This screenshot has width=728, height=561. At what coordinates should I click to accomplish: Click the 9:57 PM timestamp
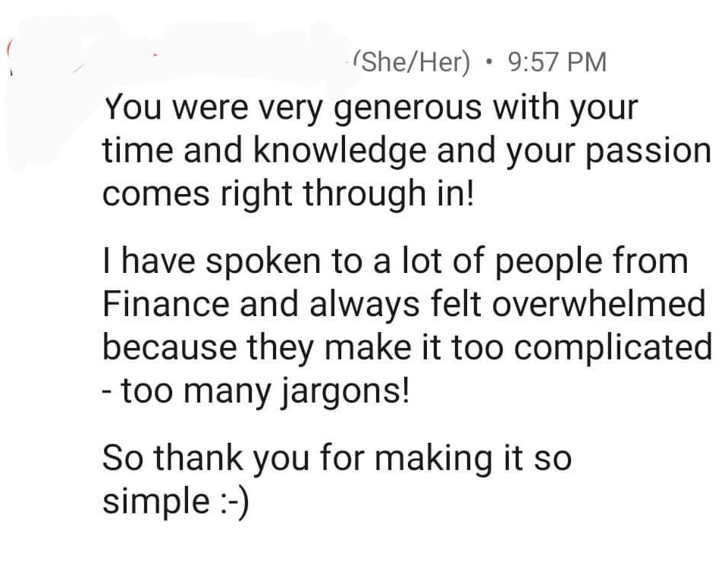pyautogui.click(x=557, y=61)
